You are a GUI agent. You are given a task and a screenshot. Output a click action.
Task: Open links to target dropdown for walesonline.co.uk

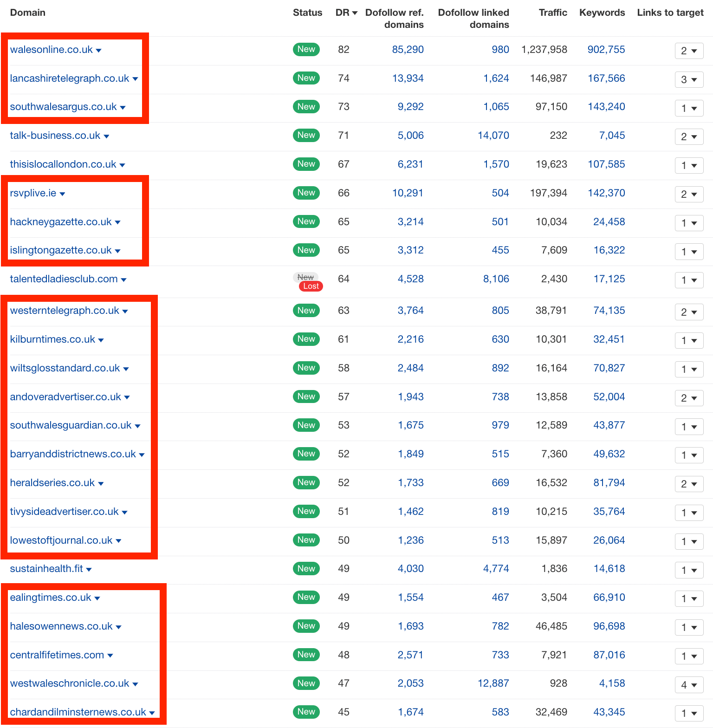click(x=689, y=51)
